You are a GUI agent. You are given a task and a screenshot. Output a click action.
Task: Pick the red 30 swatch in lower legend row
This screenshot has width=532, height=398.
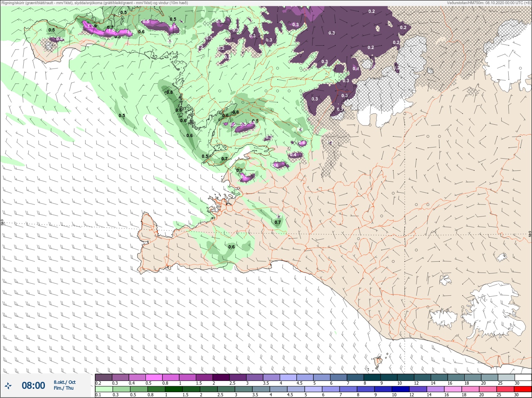[x=523, y=389]
